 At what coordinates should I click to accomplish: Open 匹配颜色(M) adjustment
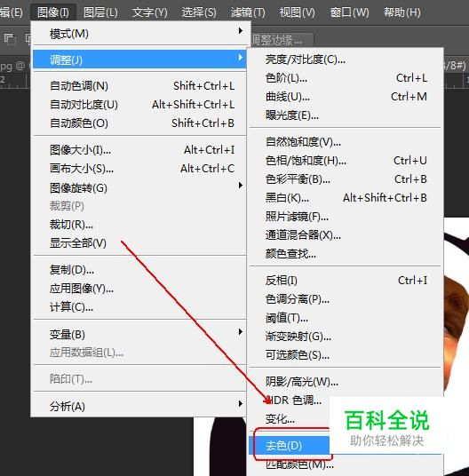tap(299, 464)
